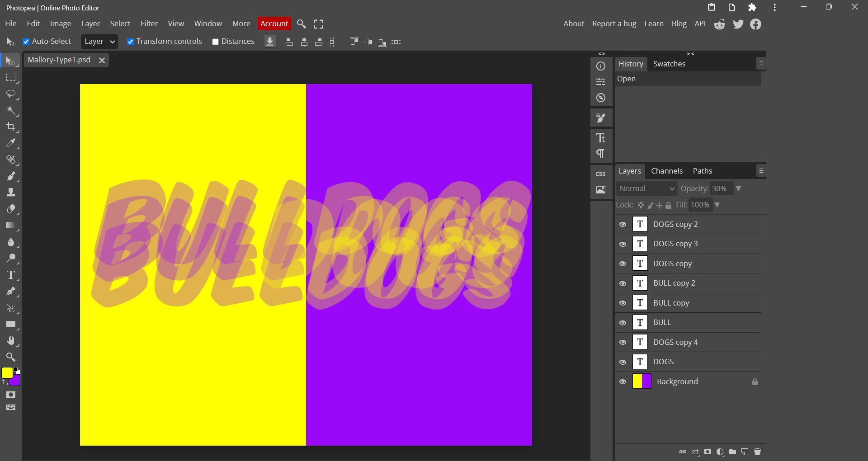Click the red Account button
Viewport: 868px width, 461px height.
click(x=274, y=24)
